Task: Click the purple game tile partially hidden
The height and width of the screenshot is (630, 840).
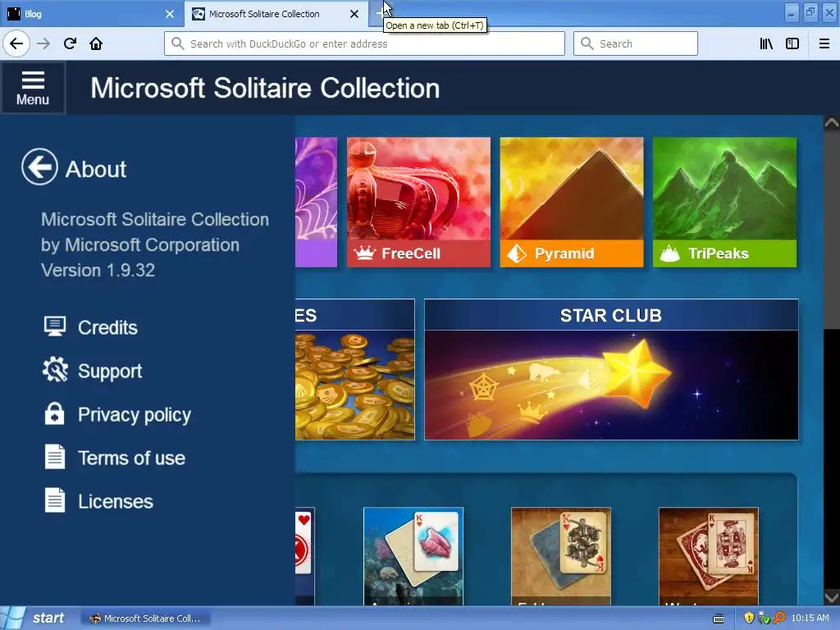Action: click(x=316, y=202)
